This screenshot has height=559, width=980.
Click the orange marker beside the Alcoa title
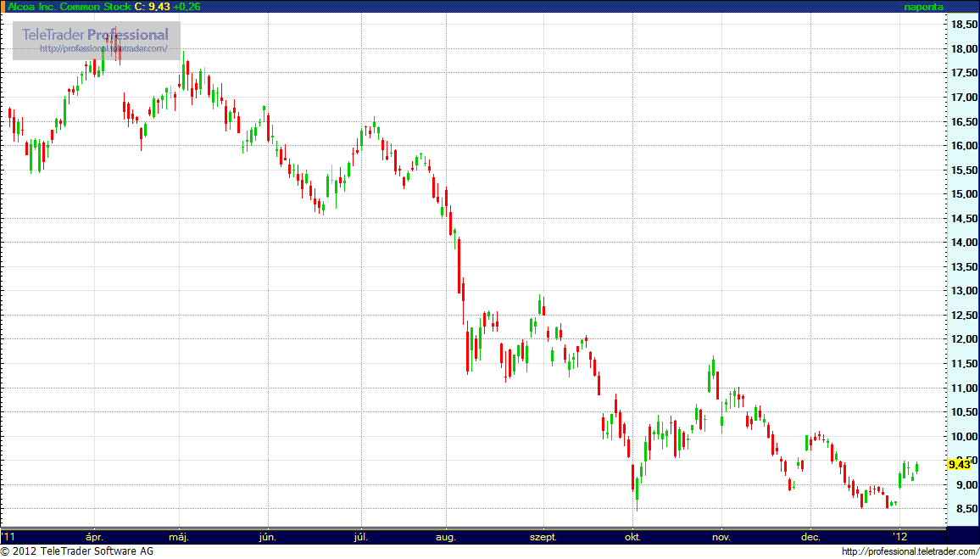[3, 7]
